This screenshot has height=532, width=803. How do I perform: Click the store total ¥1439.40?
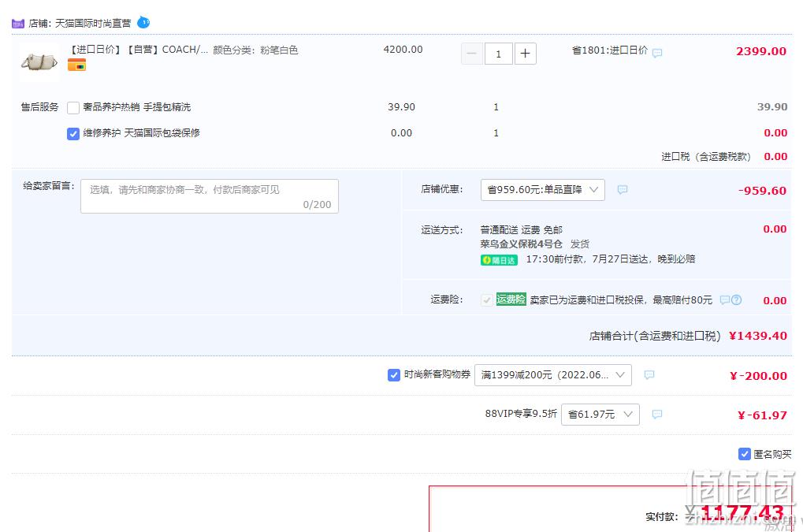758,336
